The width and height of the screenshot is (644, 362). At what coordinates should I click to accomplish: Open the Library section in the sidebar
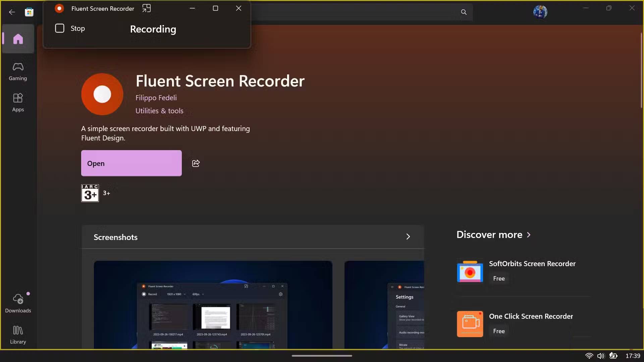(17, 334)
